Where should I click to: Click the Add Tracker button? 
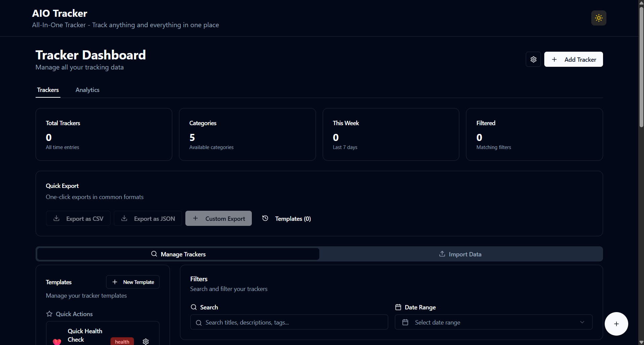pyautogui.click(x=573, y=59)
